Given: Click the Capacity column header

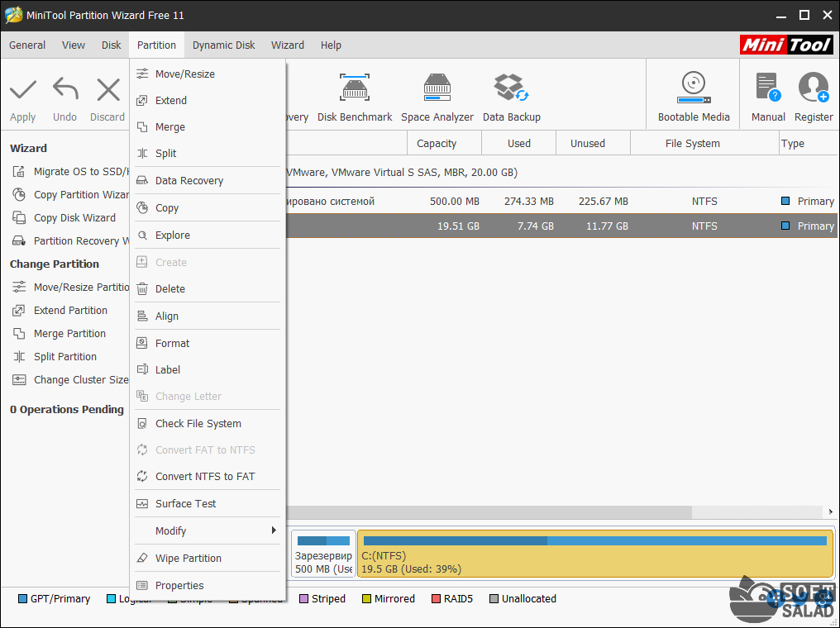Looking at the screenshot, I should [x=437, y=144].
